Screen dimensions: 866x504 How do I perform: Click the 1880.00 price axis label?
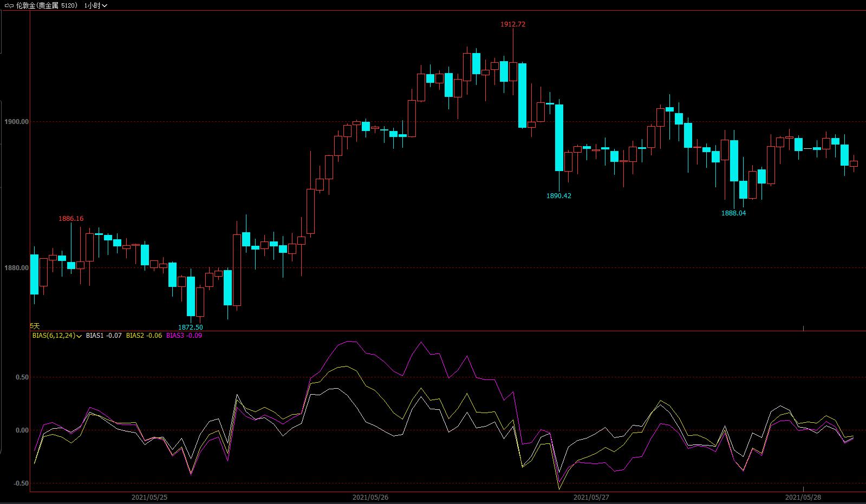coord(17,268)
